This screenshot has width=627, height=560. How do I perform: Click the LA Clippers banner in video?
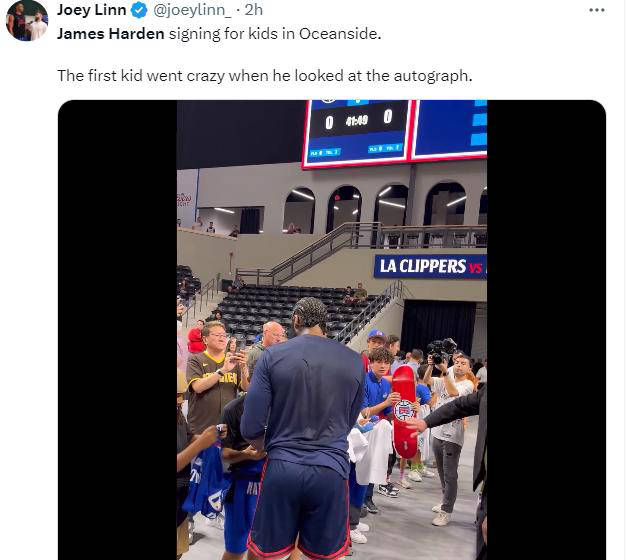(430, 266)
